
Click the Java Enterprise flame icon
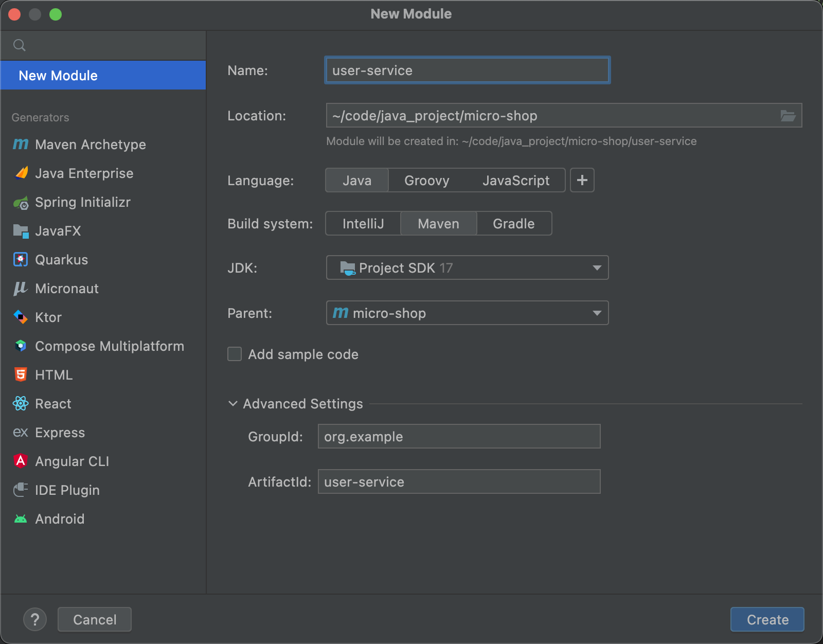[x=21, y=173]
